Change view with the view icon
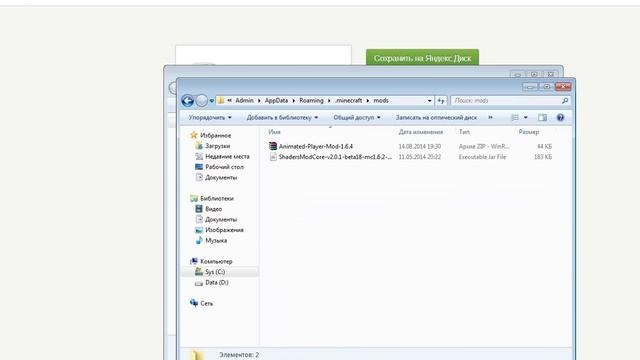Screen dimensions: 640x360 coord(515,118)
